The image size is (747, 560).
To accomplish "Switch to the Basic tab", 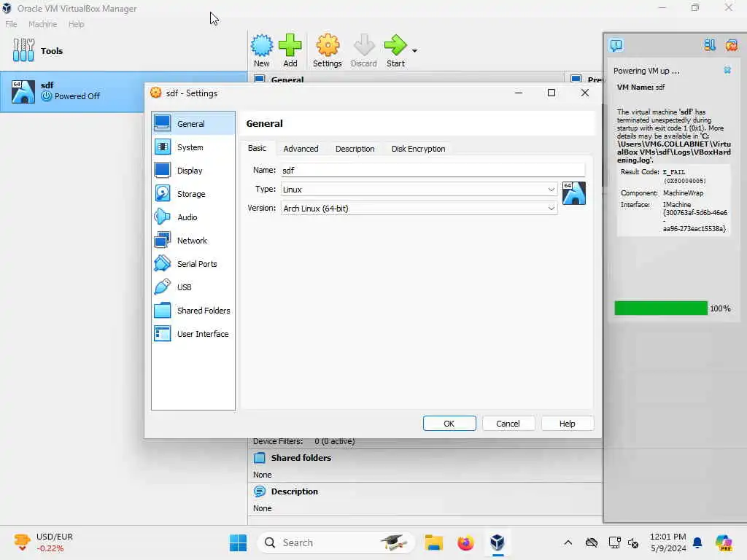I will pos(257,148).
